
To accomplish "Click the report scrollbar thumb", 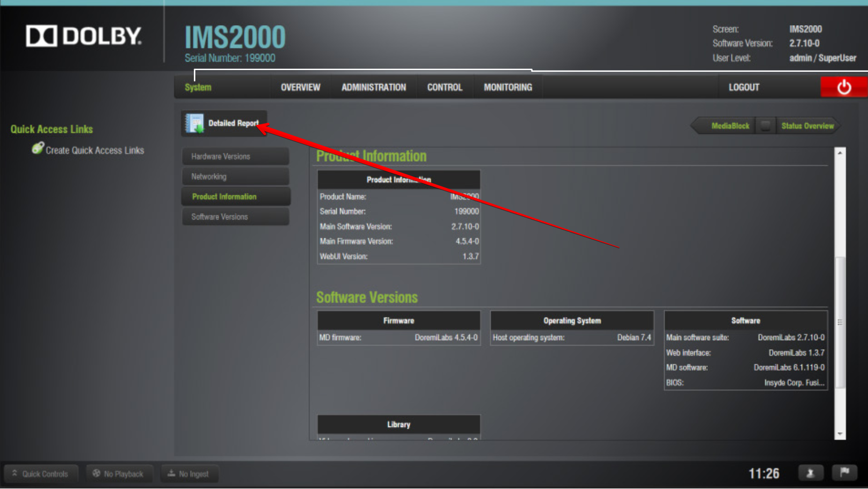I will [840, 322].
